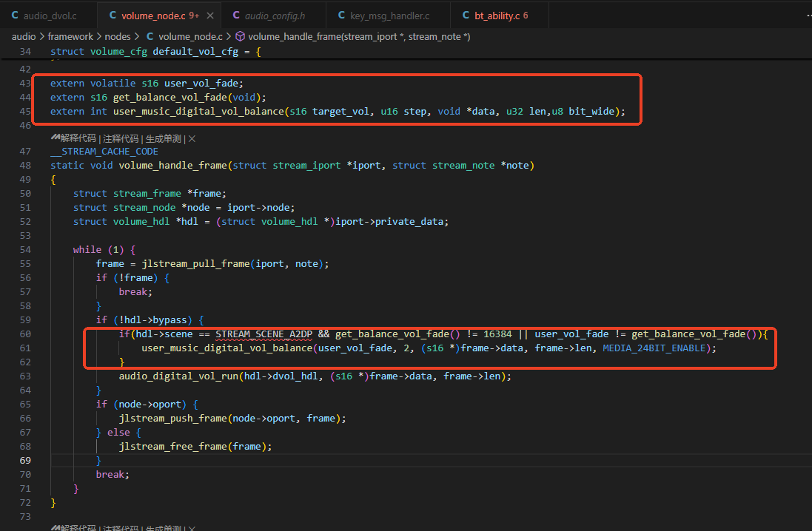Image resolution: width=812 pixels, height=531 pixels.
Task: Select line number 48 in the gutter
Action: pos(25,166)
